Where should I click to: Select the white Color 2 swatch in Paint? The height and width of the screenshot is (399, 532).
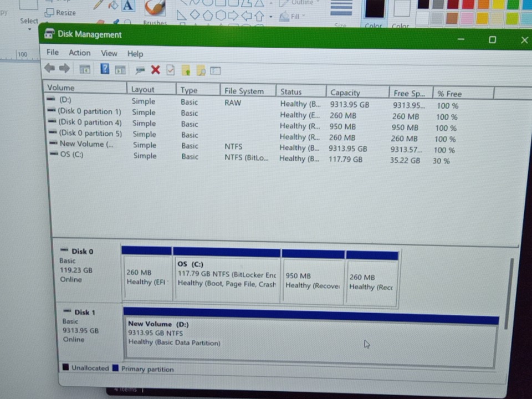402,8
